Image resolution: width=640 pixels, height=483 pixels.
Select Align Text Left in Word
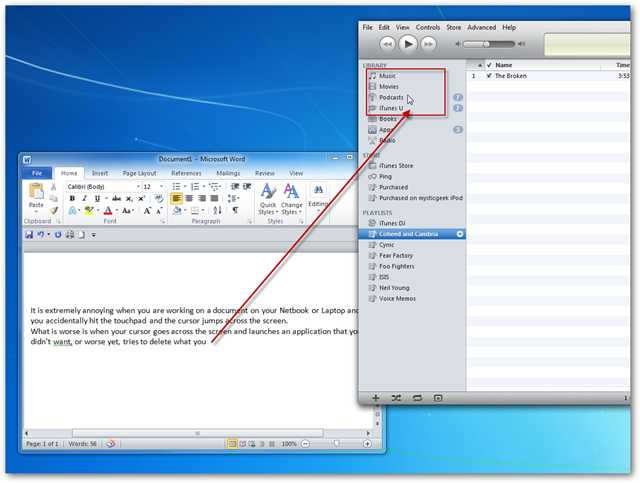(x=176, y=198)
